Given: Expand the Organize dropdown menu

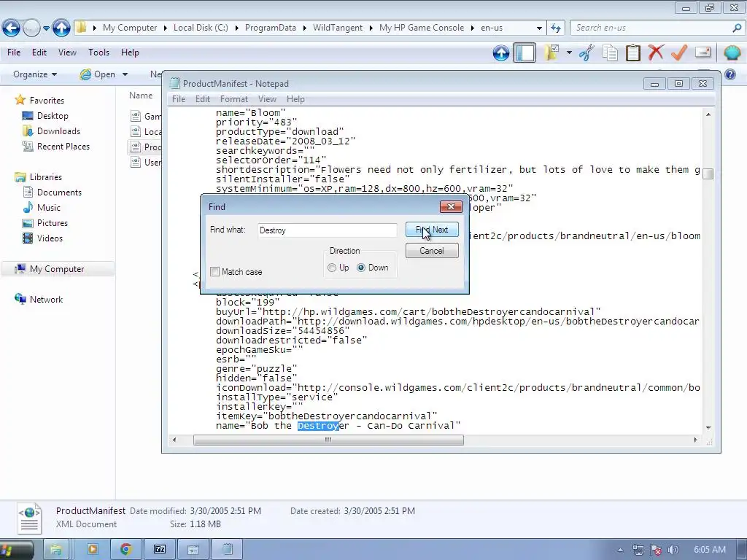Looking at the screenshot, I should (54, 75).
